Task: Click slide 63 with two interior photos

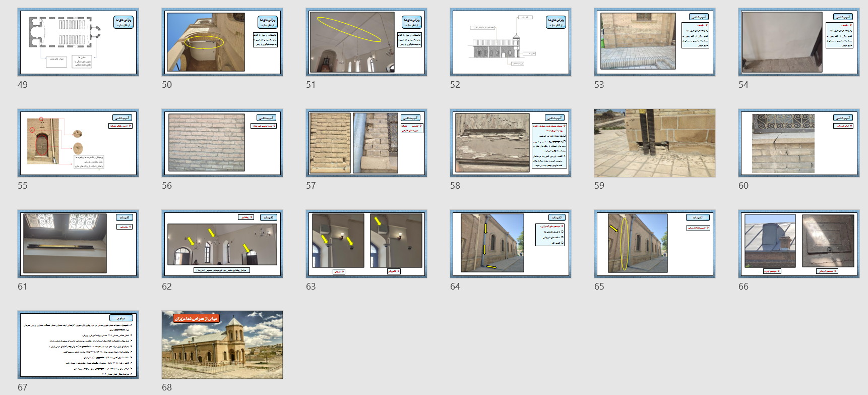Action: (366, 244)
